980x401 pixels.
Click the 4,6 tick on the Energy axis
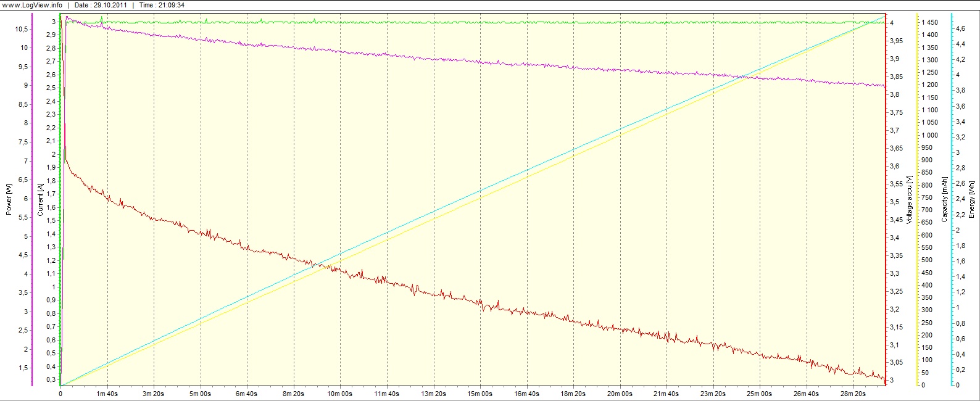tap(961, 28)
